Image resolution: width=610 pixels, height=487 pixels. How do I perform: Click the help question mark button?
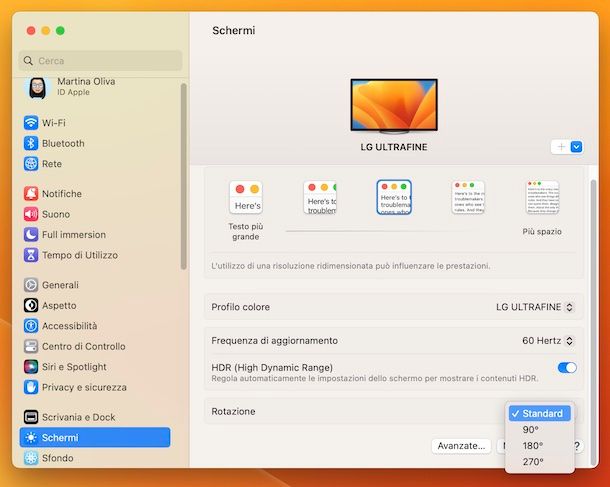coord(578,446)
